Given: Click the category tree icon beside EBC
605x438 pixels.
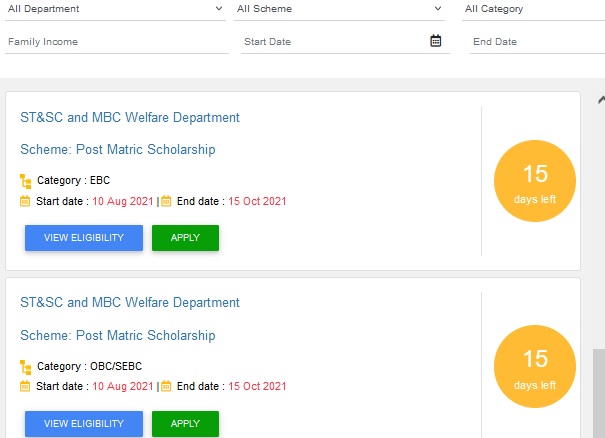Looking at the screenshot, I should pyautogui.click(x=25, y=181).
